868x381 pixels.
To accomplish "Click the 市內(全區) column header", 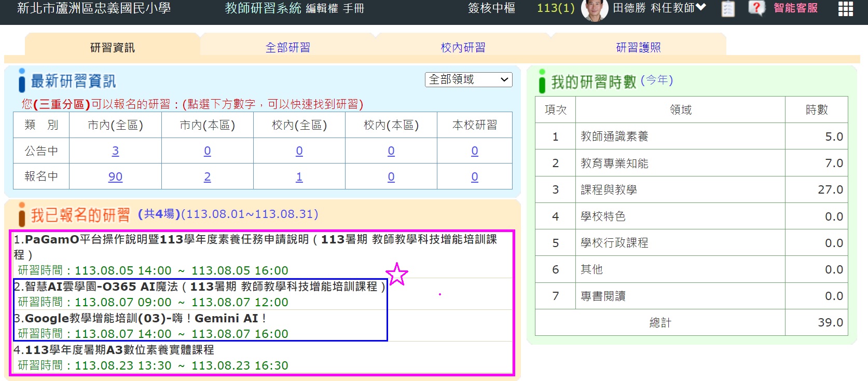I will [x=115, y=125].
